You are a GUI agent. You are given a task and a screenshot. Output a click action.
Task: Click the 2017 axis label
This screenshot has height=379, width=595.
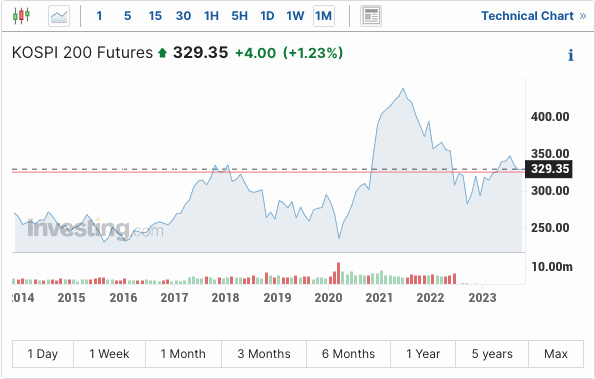pyautogui.click(x=174, y=298)
